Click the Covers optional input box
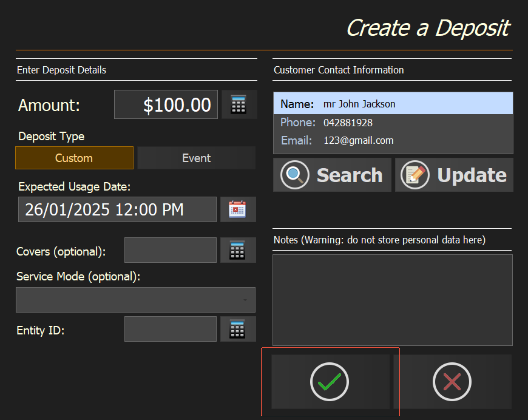Screen dimensions: 528x420 pyautogui.click(x=170, y=250)
